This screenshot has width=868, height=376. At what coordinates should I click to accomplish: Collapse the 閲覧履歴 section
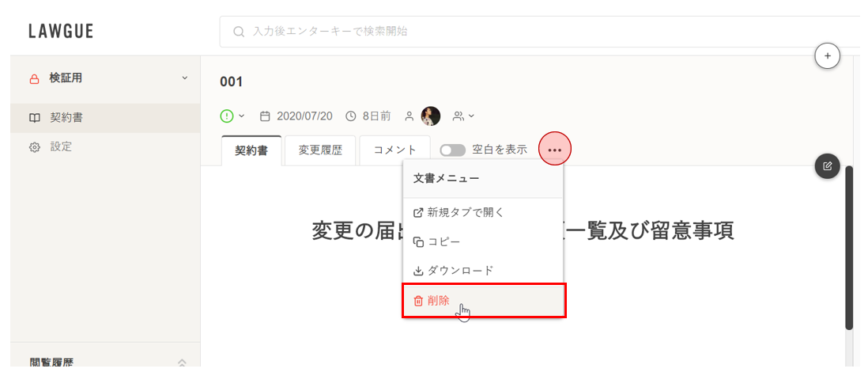point(182,363)
